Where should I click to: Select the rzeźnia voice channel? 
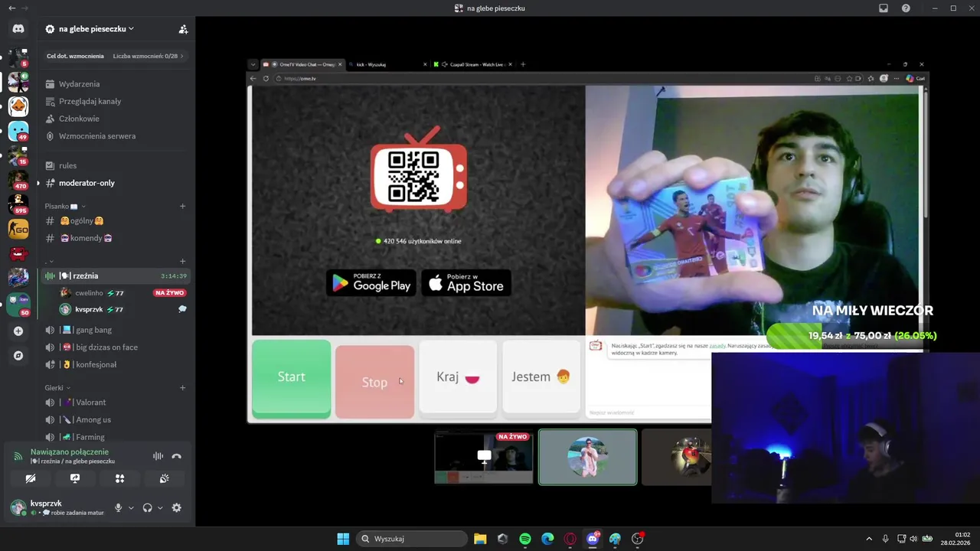tap(115, 275)
